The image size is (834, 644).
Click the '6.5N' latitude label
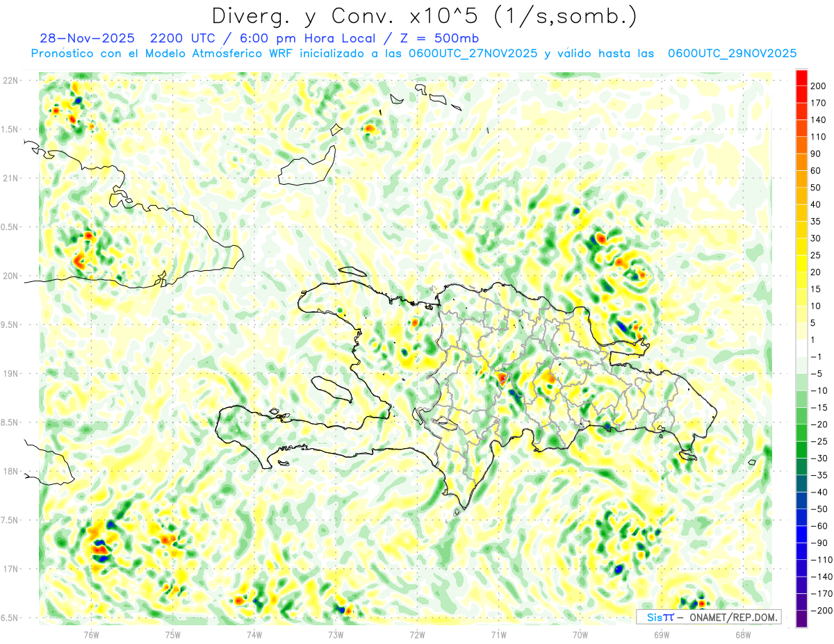(x=10, y=618)
